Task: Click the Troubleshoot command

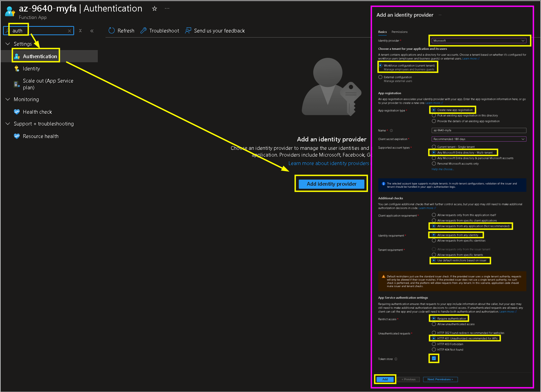Action: click(160, 31)
